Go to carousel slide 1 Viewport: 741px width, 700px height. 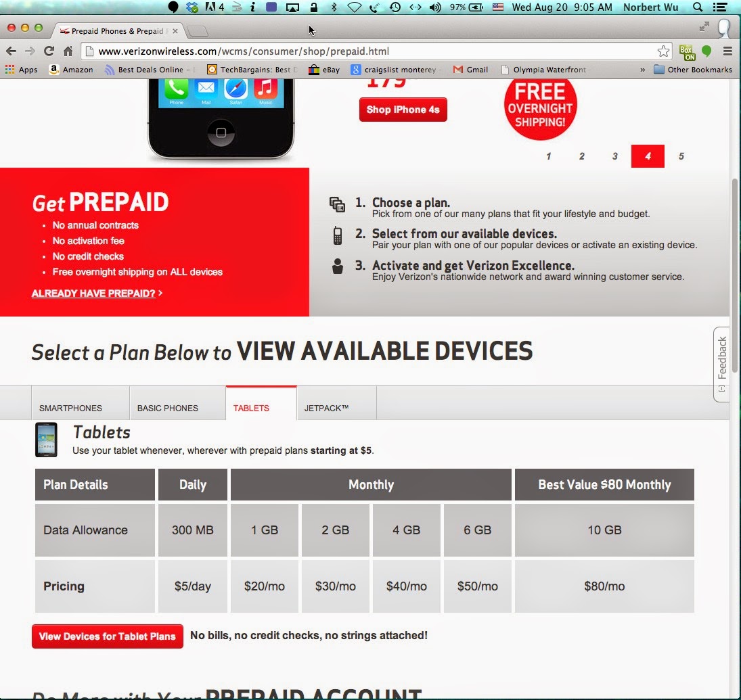point(549,156)
